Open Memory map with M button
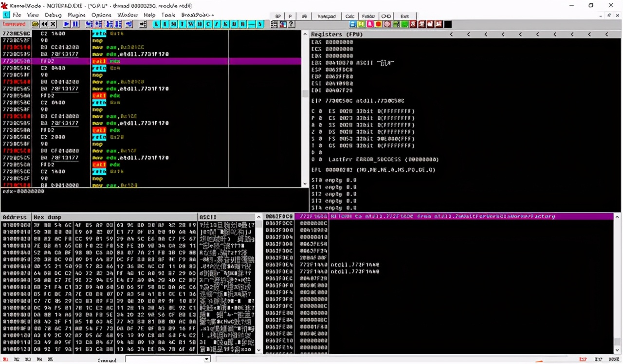 [x=174, y=24]
